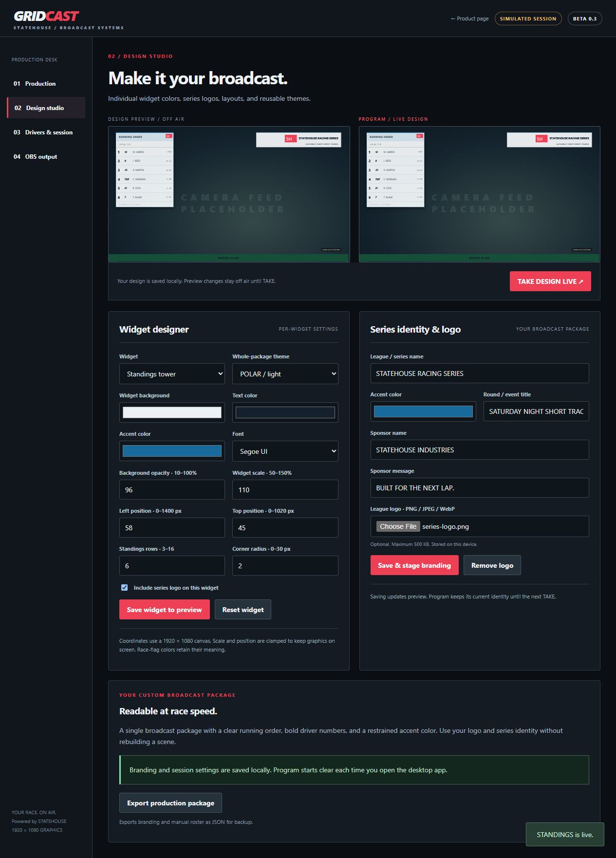This screenshot has height=858, width=616.
Task: Click the '02 / DESIGN STUDIO' label
Action: pos(140,56)
